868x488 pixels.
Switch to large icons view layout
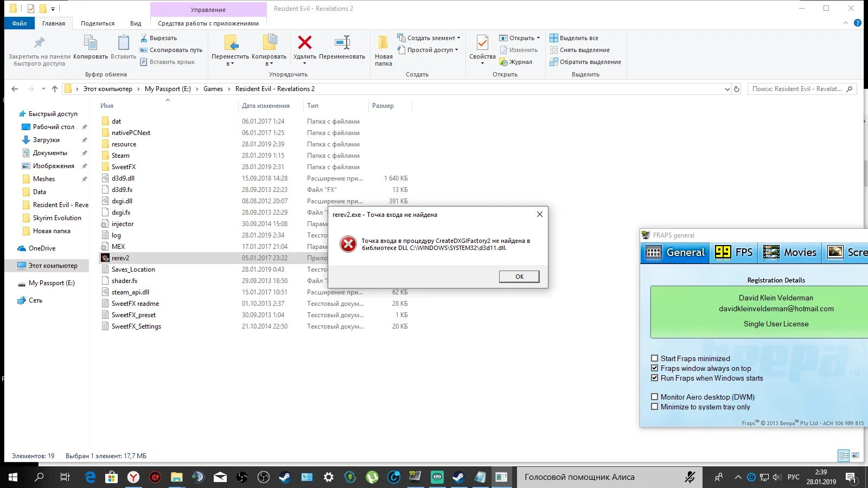856,455
